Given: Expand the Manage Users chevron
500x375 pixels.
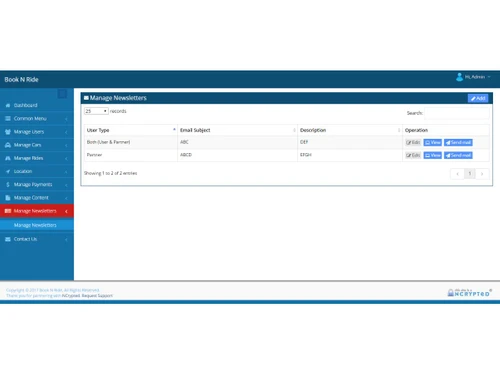Looking at the screenshot, I should coord(66,132).
